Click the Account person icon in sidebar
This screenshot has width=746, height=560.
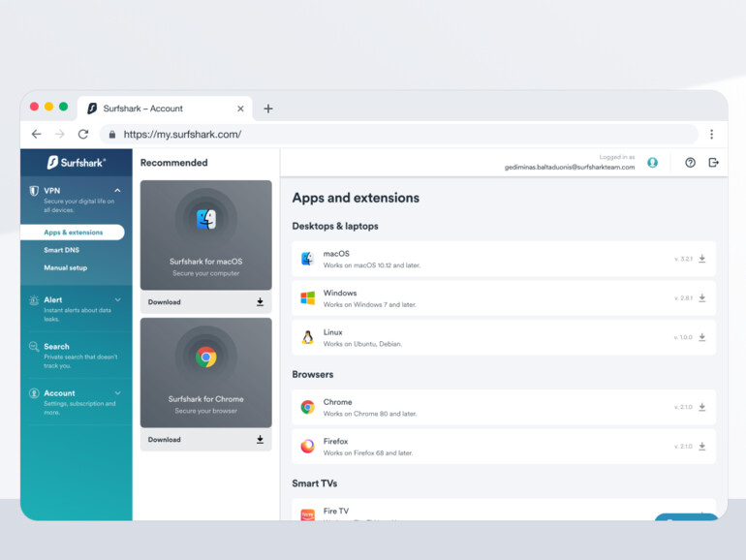coord(34,393)
